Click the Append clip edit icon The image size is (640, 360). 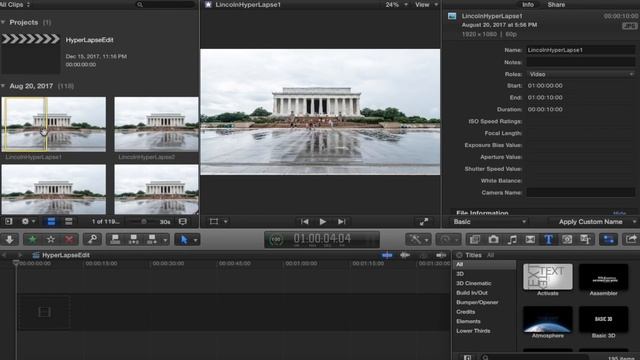tap(152, 239)
